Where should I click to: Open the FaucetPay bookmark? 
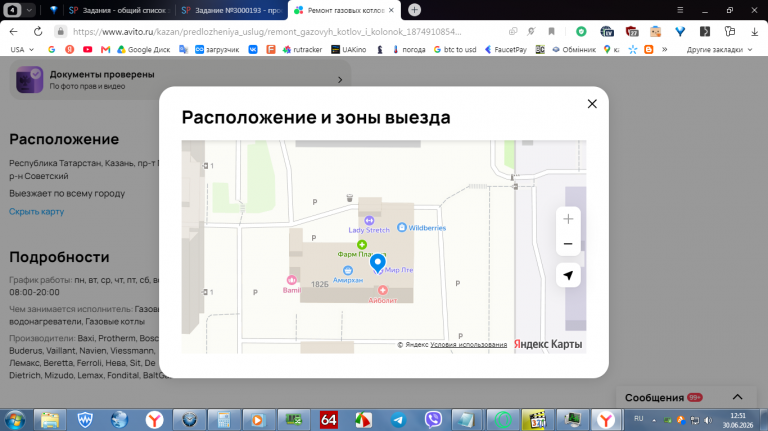(x=505, y=49)
